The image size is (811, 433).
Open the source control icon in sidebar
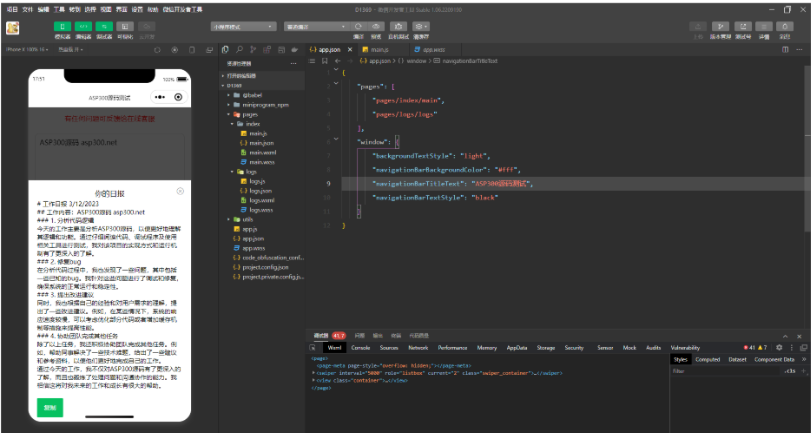[x=254, y=48]
